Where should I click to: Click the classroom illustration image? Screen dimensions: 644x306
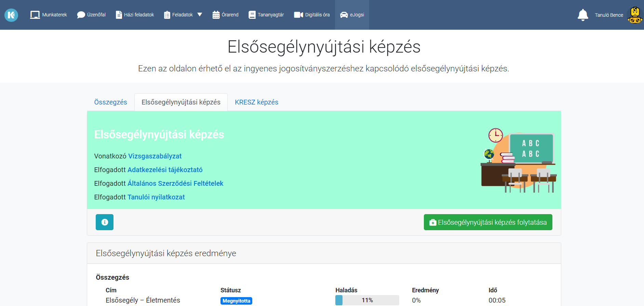(x=519, y=160)
